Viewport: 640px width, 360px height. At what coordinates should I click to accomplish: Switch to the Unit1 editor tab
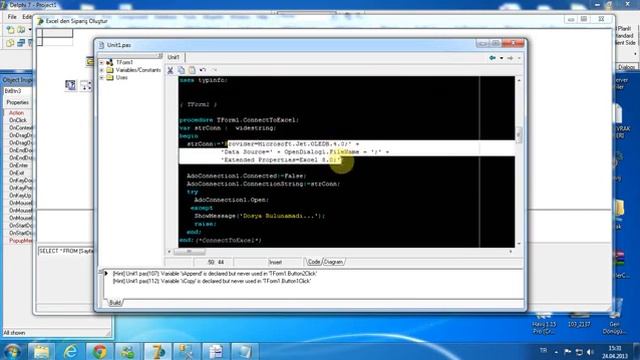click(x=173, y=57)
